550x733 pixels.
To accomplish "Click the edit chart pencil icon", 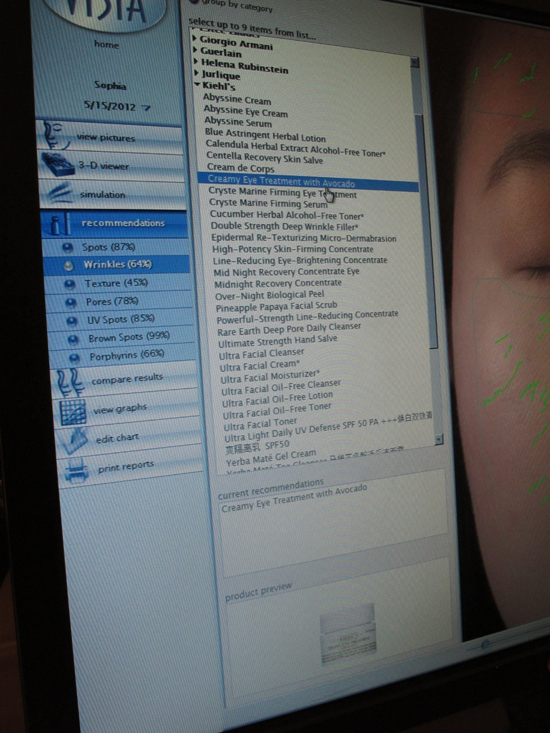I will 75,440.
